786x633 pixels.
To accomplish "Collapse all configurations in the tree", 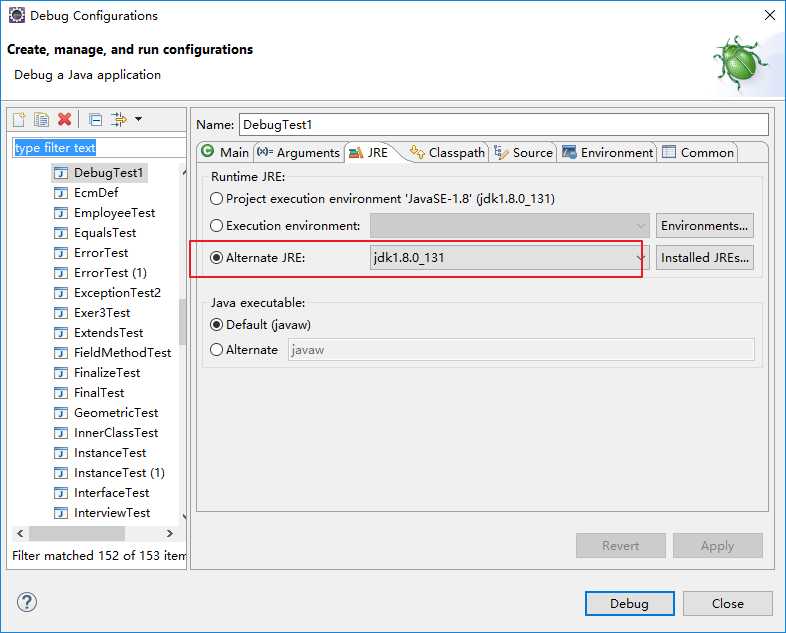I will coord(96,120).
